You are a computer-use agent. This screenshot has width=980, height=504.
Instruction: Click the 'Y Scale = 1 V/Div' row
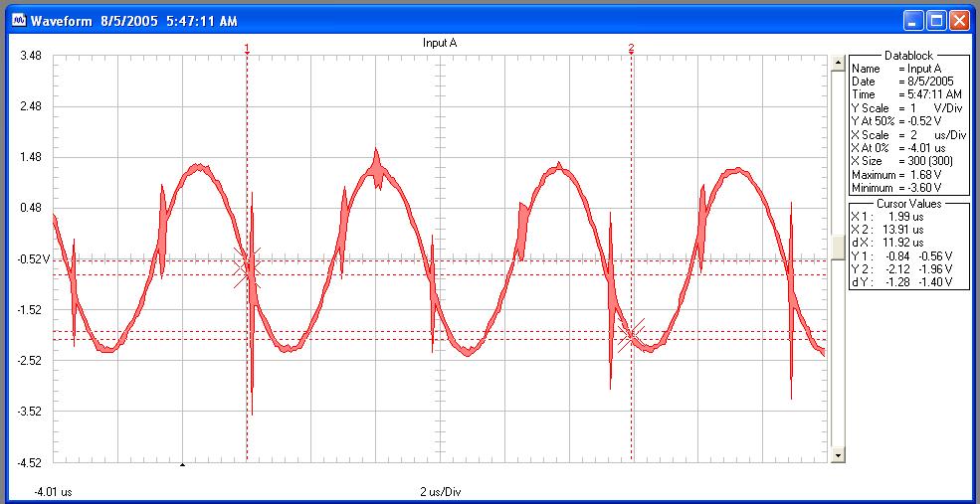pyautogui.click(x=906, y=108)
